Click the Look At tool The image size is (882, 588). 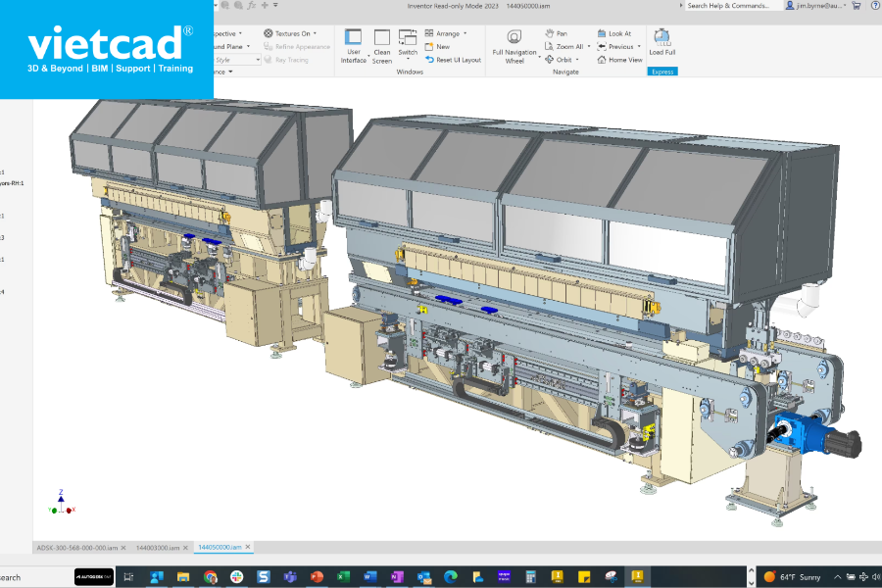coord(614,33)
